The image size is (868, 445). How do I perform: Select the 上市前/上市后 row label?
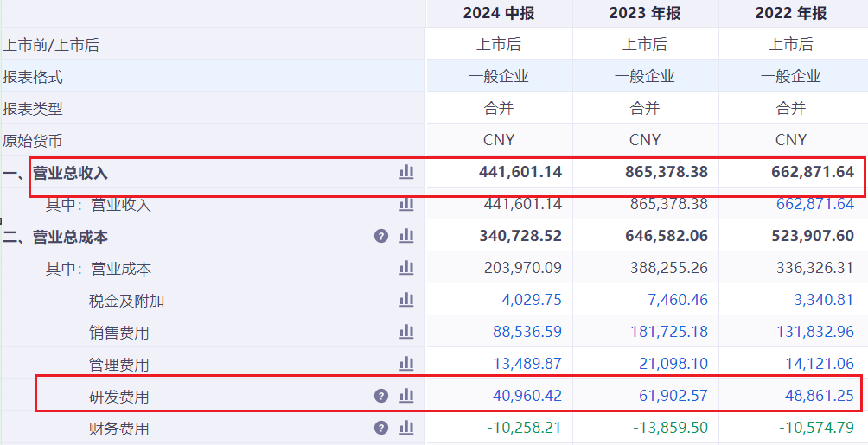[51, 45]
